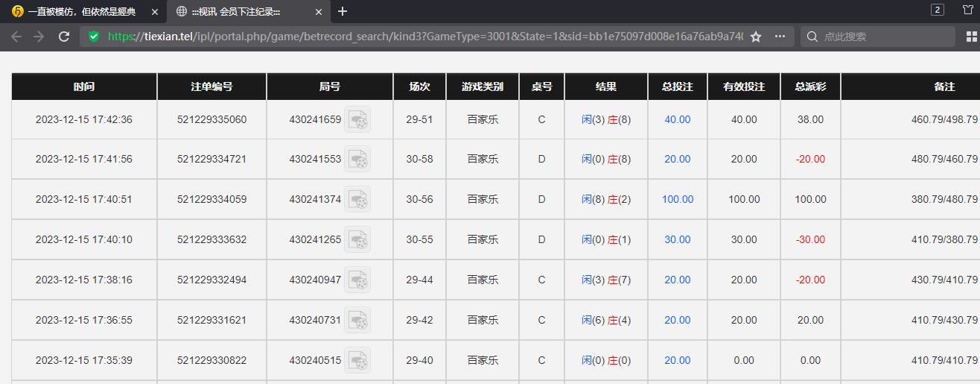Type in the 点此搜索 search box
Viewport: 980px width, 384px height.
[x=882, y=37]
